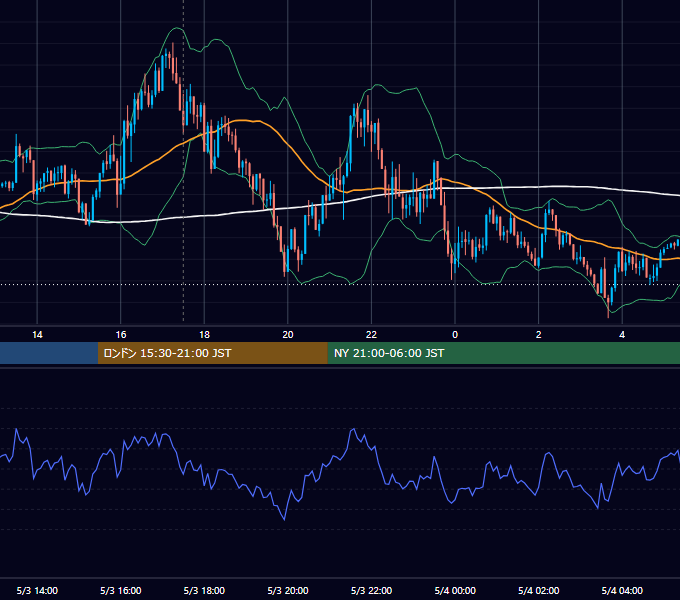Image resolution: width=680 pixels, height=600 pixels.
Task: Click the 5/4 02:00 label on the oscillator axis
Action: (x=539, y=590)
